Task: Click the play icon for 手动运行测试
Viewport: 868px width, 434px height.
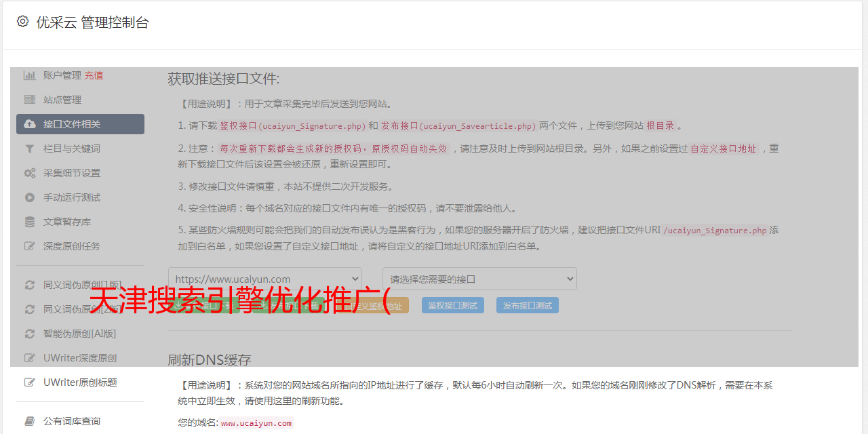Action: [x=30, y=197]
